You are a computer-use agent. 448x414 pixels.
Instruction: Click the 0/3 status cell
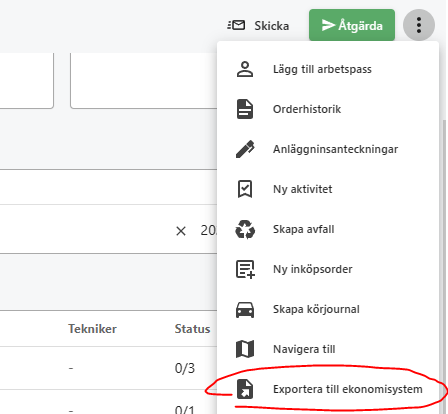(x=185, y=368)
